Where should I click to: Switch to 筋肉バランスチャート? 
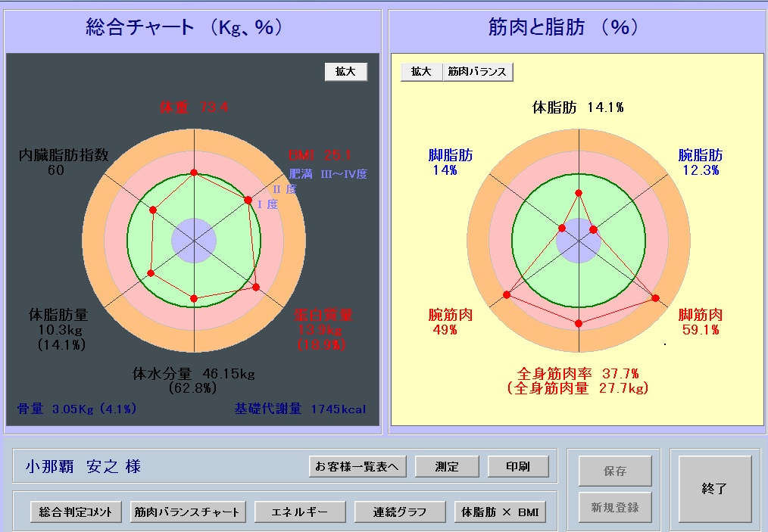tap(187, 512)
